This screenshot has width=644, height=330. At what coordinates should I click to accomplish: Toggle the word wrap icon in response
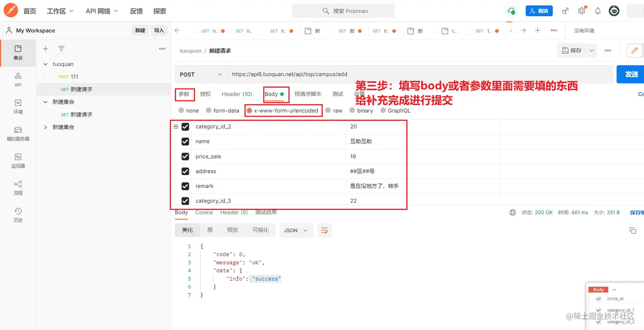click(x=324, y=230)
